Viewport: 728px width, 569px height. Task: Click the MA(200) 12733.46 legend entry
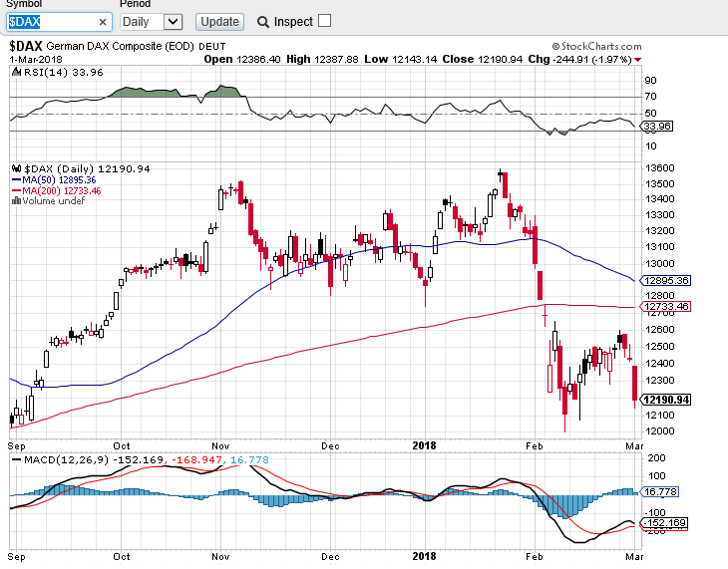[x=56, y=190]
